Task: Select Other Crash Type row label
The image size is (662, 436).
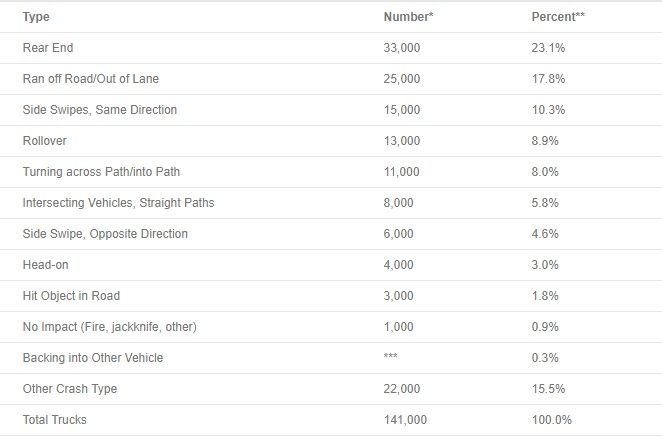Action: click(70, 389)
